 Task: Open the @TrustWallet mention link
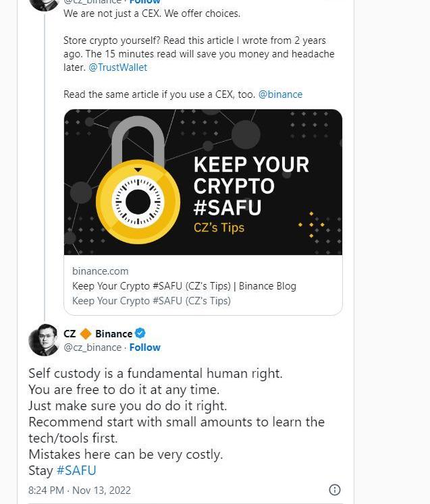click(x=117, y=67)
